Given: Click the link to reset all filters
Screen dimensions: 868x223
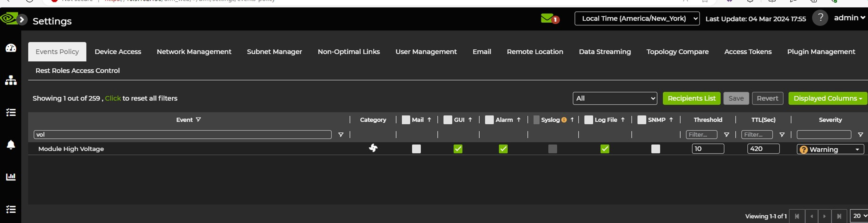Looking at the screenshot, I should (113, 98).
